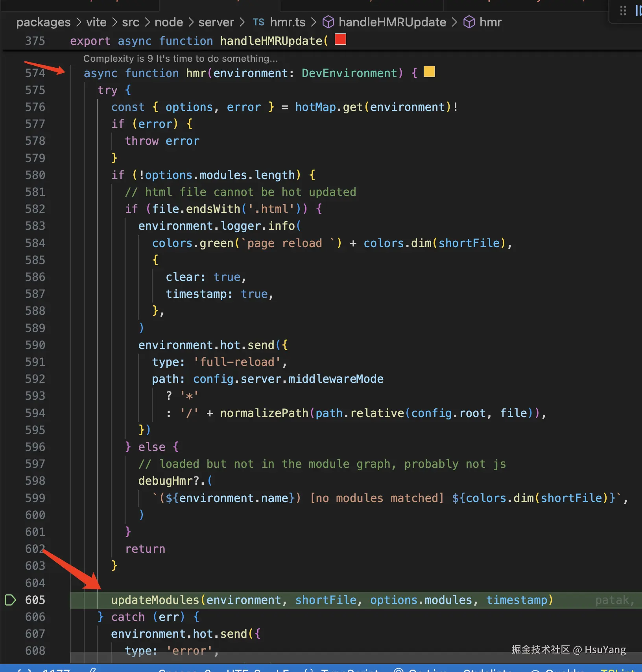Click 'length' in options.modules.length on line 580
Viewport: 642px width, 672px height.
[275, 175]
